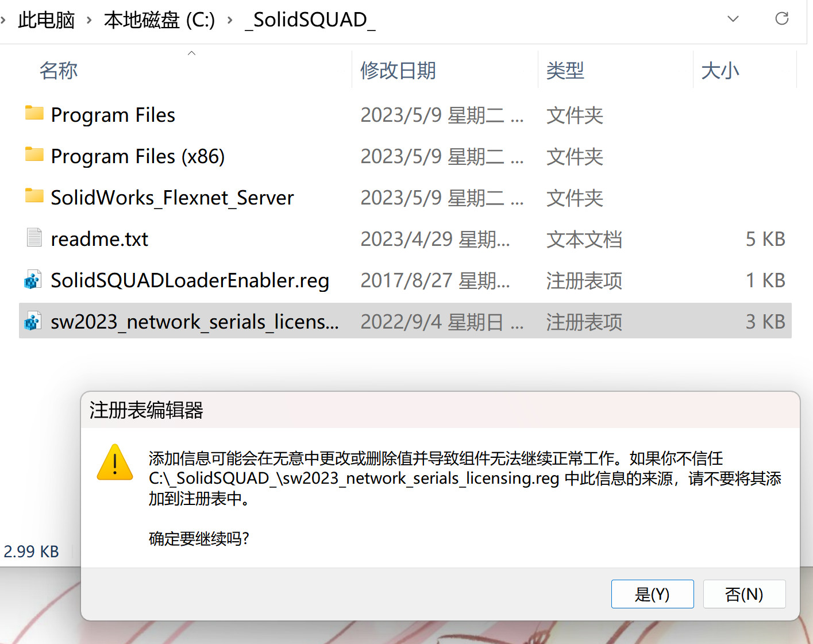Select the Program Files (x86) folder icon

pyautogui.click(x=34, y=155)
